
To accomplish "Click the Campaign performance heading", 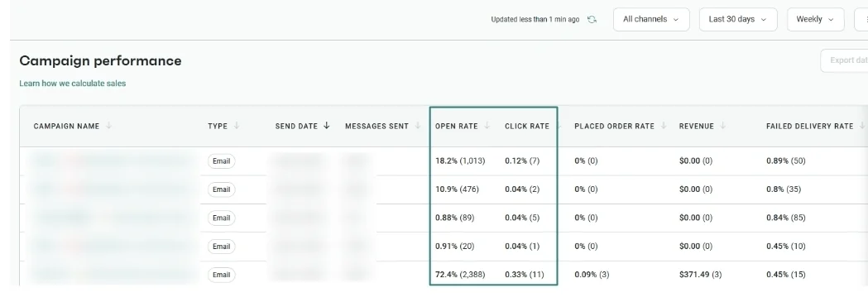I will click(100, 61).
